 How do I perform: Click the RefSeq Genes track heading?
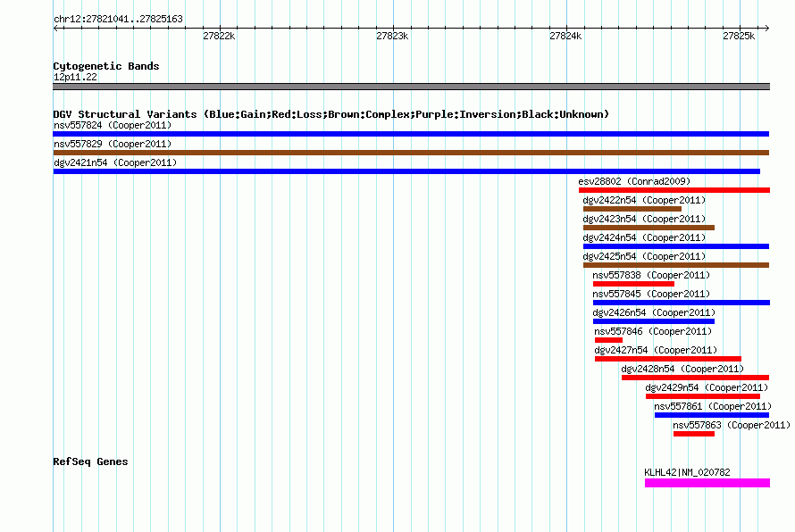(x=90, y=461)
